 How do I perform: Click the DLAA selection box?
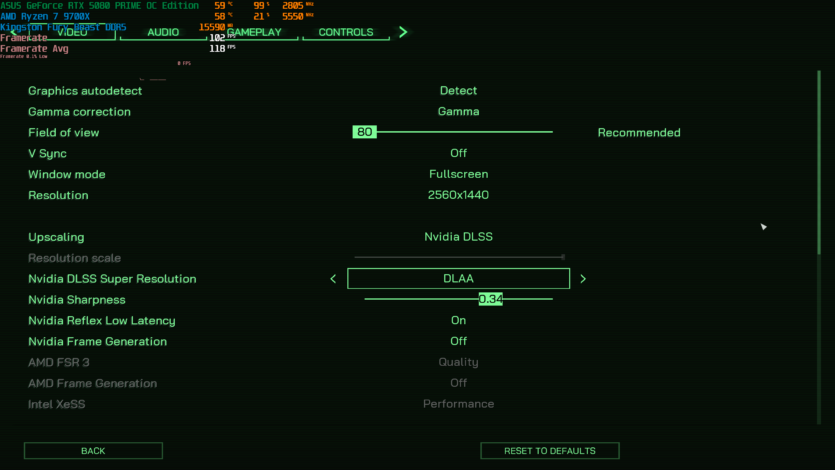459,278
